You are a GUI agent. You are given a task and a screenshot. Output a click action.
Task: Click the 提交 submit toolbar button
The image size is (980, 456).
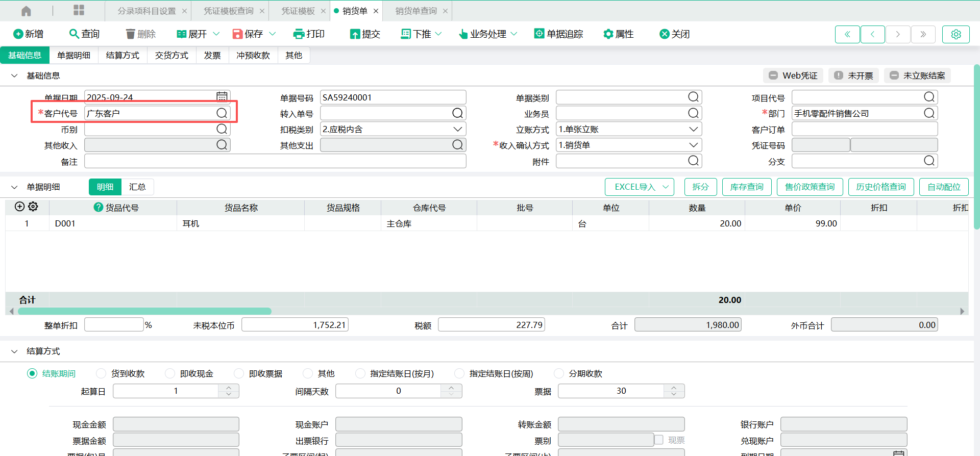(x=365, y=34)
